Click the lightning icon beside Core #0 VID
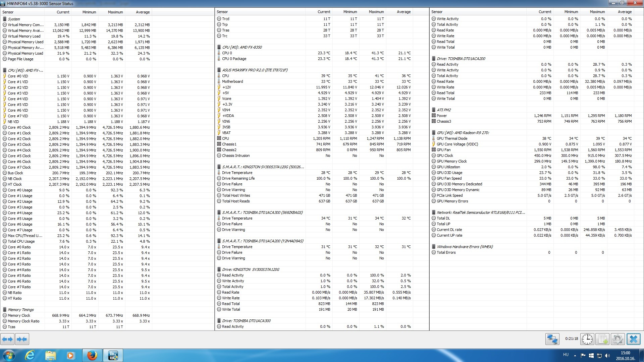The width and height of the screenshot is (644, 362). tap(5, 76)
